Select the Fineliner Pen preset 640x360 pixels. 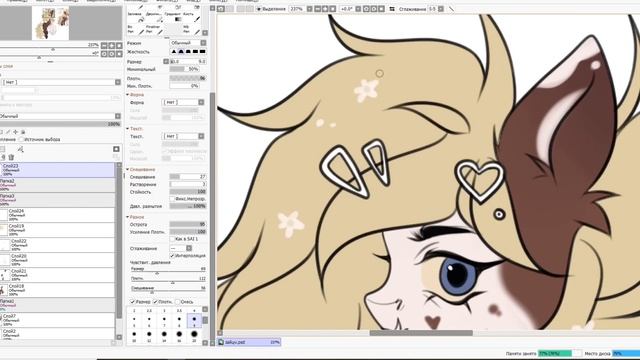pyautogui.click(x=154, y=29)
